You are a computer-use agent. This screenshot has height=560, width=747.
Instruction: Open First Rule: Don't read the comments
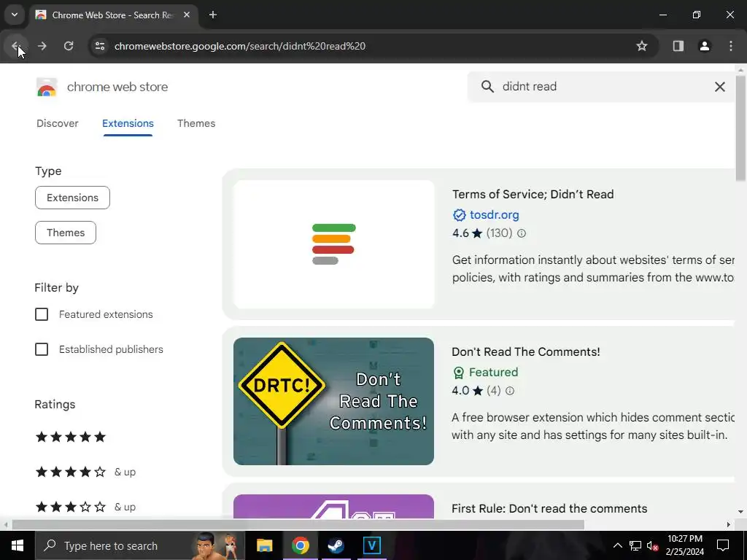coord(549,508)
